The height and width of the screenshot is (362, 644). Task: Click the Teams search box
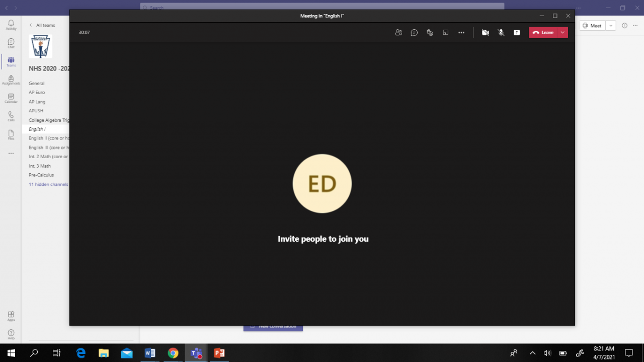click(x=322, y=7)
